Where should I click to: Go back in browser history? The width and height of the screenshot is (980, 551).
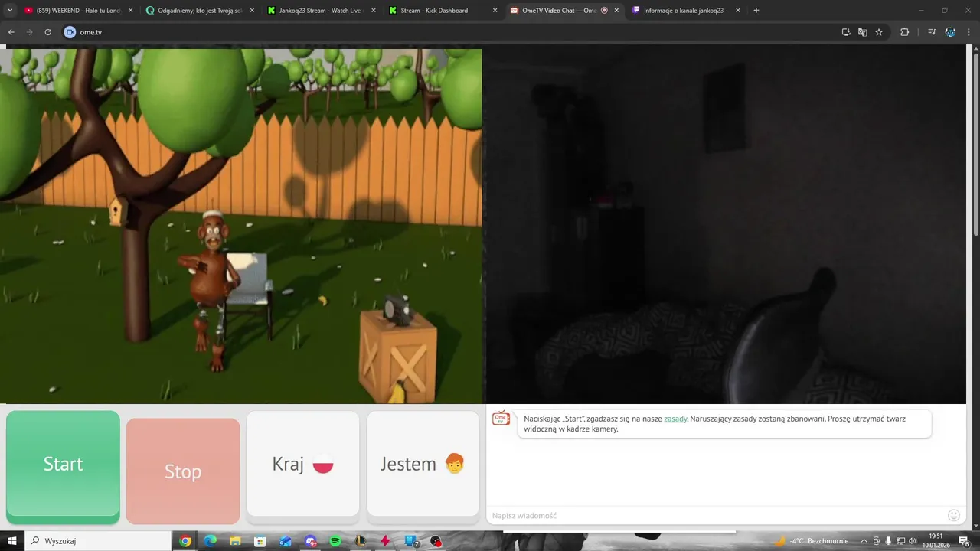(11, 32)
